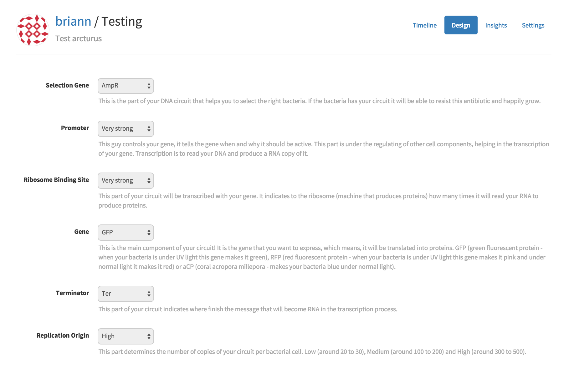Screen dimensions: 574x392
Task: Click the Replication Origin field label
Action: pos(63,335)
